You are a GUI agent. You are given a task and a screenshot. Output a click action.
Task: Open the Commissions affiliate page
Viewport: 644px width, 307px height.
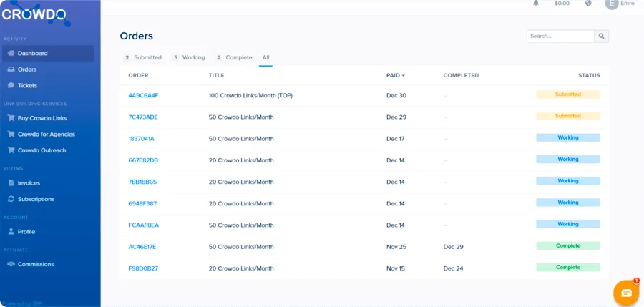click(36, 264)
